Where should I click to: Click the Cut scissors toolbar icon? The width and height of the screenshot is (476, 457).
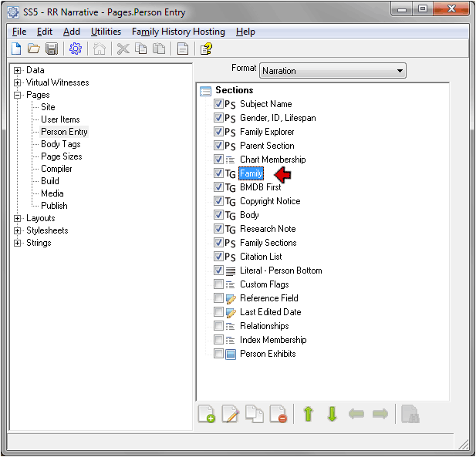point(123,49)
